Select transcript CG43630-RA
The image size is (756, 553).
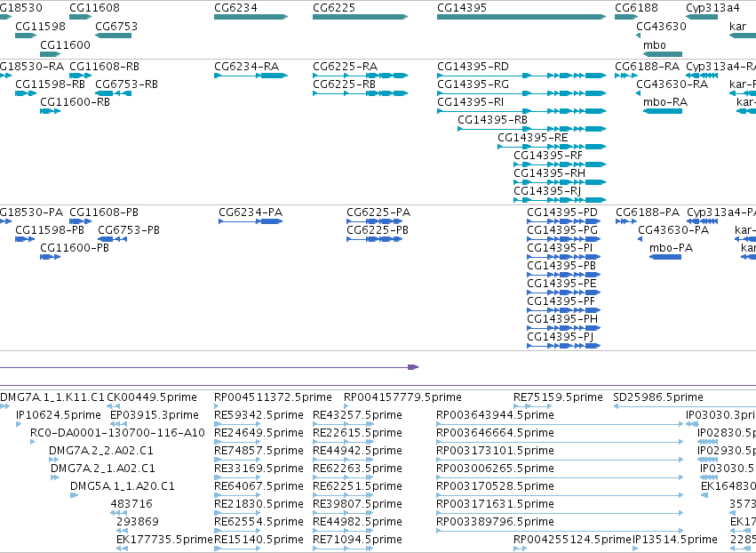(672, 84)
